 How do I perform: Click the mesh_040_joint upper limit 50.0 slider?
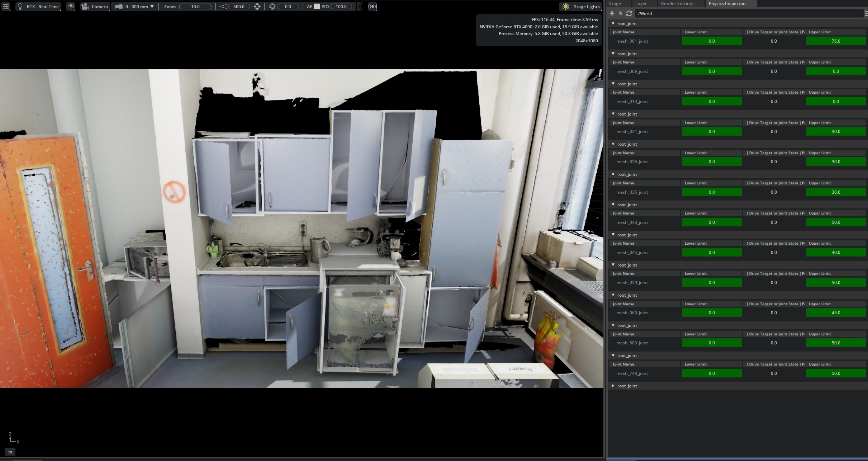tap(836, 222)
